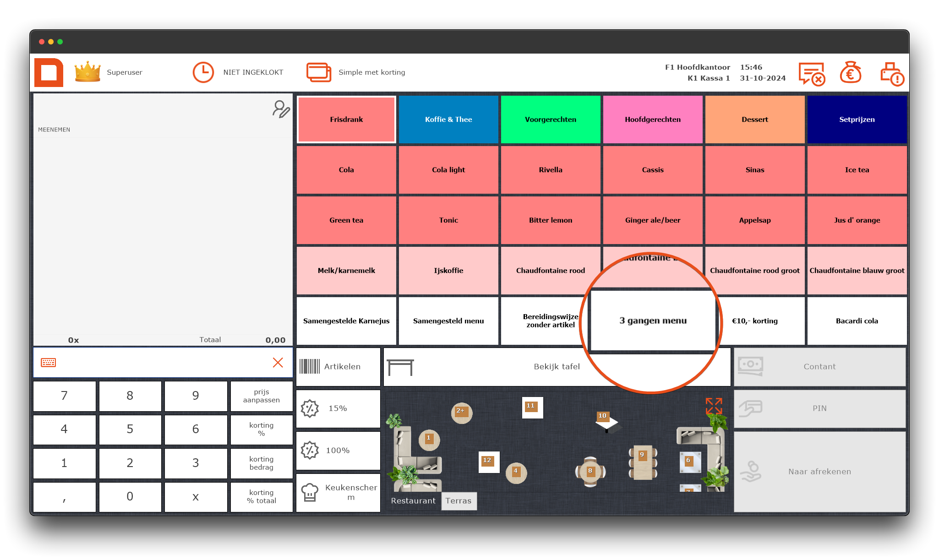
Task: Apply the 15% discount button
Action: (338, 408)
